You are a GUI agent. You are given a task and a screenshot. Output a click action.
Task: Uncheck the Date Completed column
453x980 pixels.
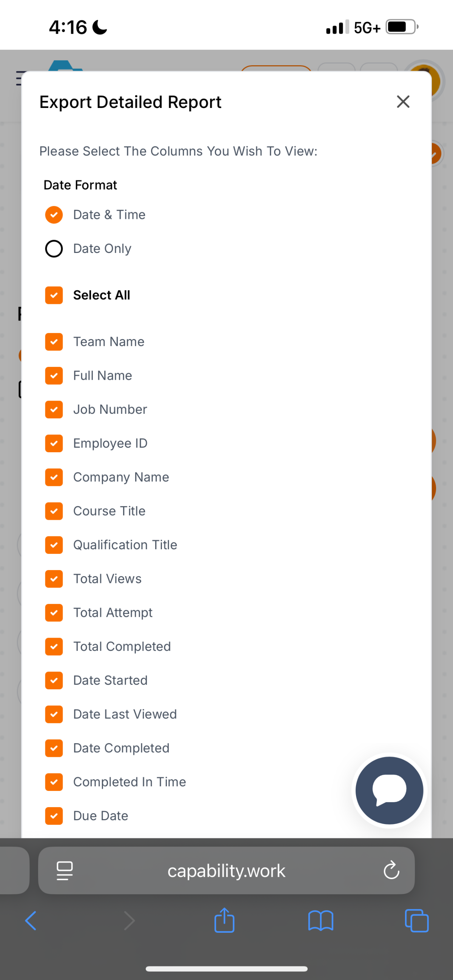pos(54,748)
